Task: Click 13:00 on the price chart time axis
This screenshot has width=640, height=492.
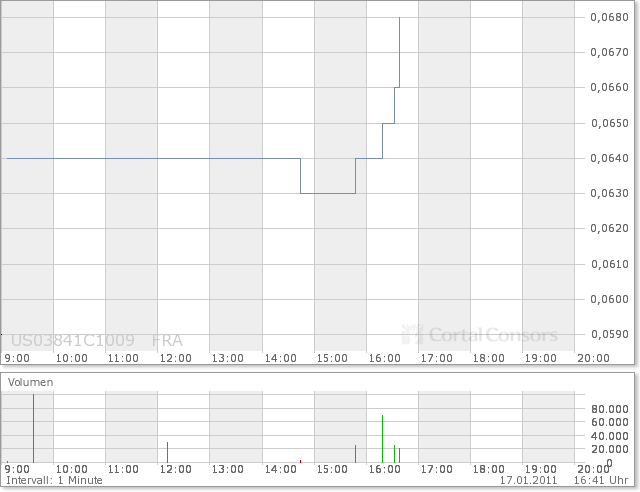Action: pos(227,358)
